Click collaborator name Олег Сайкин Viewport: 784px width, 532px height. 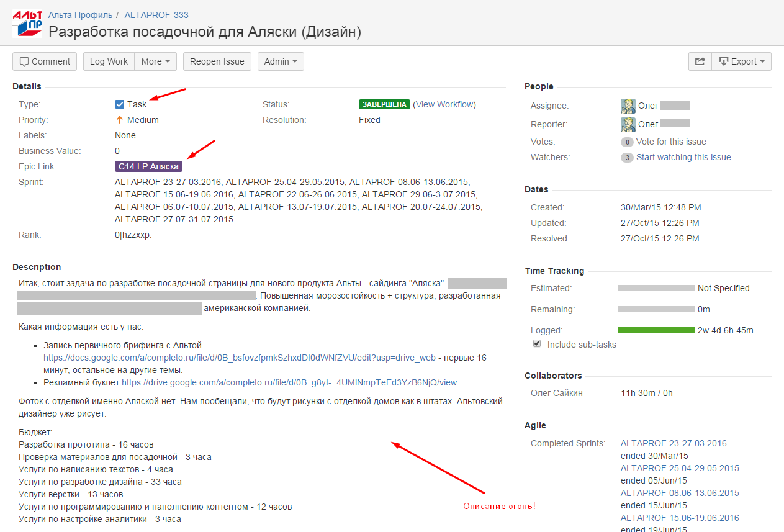[557, 393]
